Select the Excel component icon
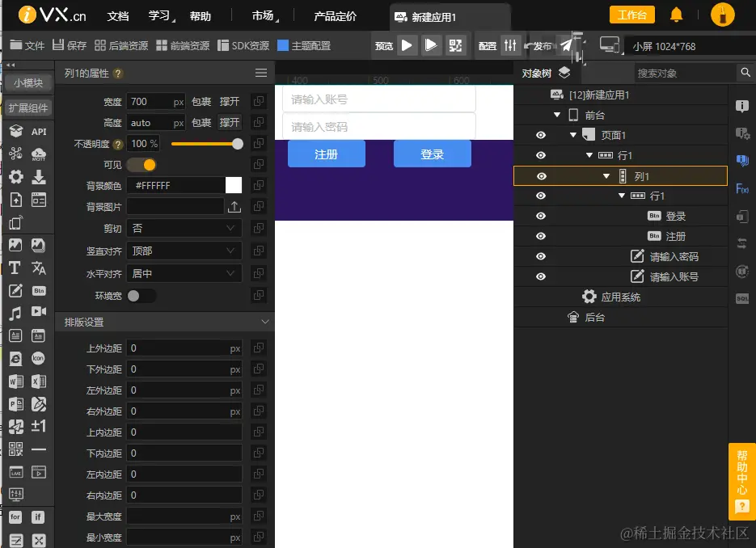756x548 pixels. pyautogui.click(x=39, y=381)
